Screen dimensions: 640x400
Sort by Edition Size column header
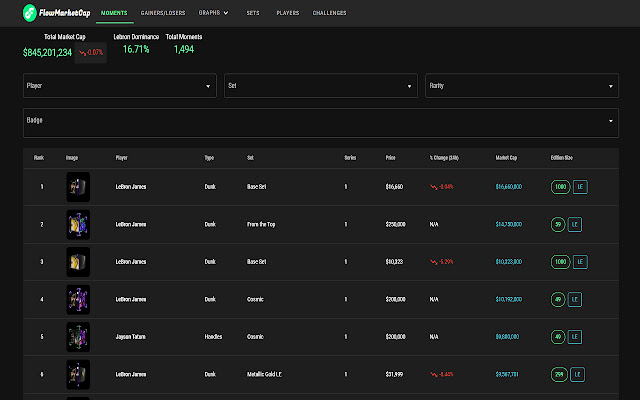click(562, 158)
